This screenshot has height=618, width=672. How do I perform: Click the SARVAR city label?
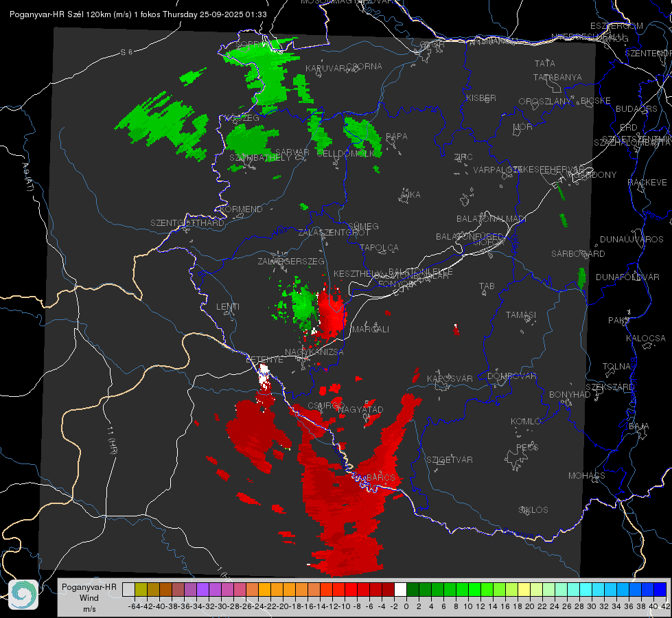coord(292,152)
